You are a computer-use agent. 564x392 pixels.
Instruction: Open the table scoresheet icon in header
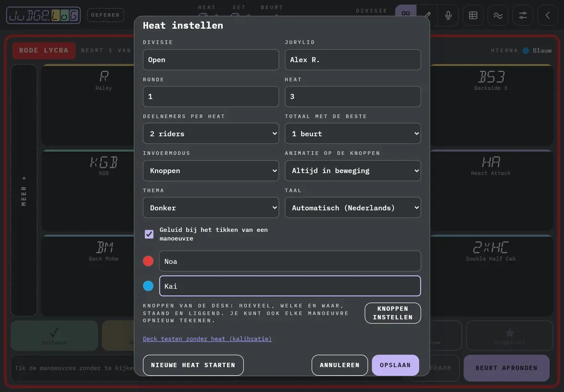(x=473, y=15)
